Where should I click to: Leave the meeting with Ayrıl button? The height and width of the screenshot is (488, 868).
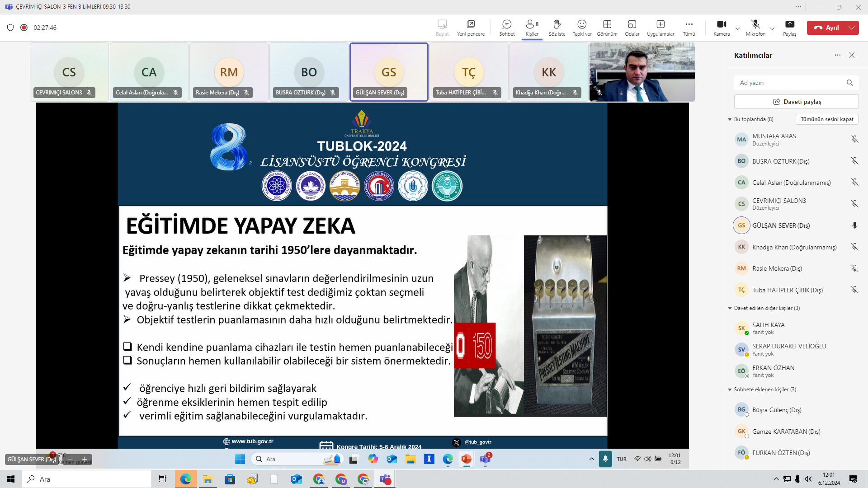[826, 28]
